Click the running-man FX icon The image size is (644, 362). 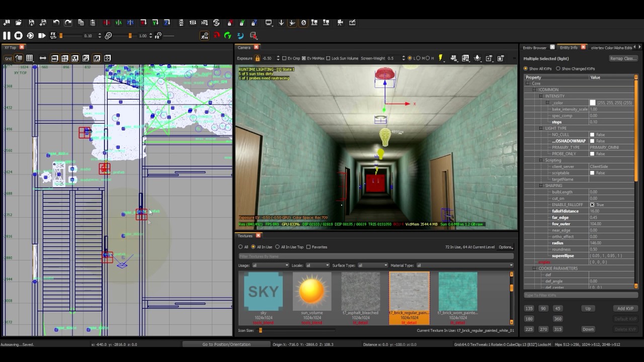[x=205, y=36]
